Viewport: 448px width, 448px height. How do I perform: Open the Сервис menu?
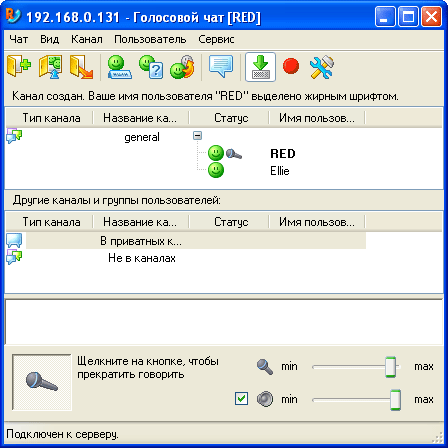pos(216,39)
